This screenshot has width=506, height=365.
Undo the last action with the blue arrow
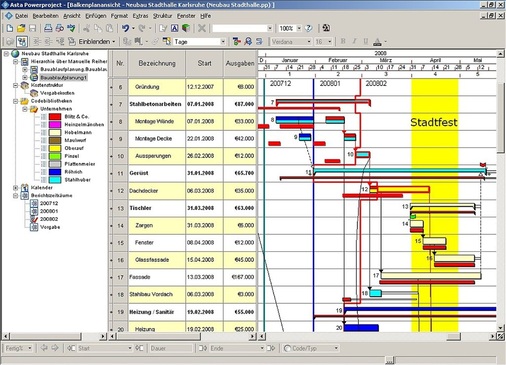(x=125, y=28)
